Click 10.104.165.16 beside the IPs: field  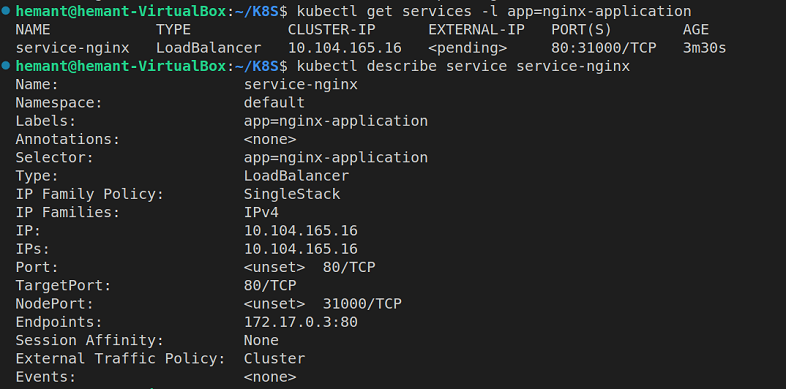coord(301,249)
